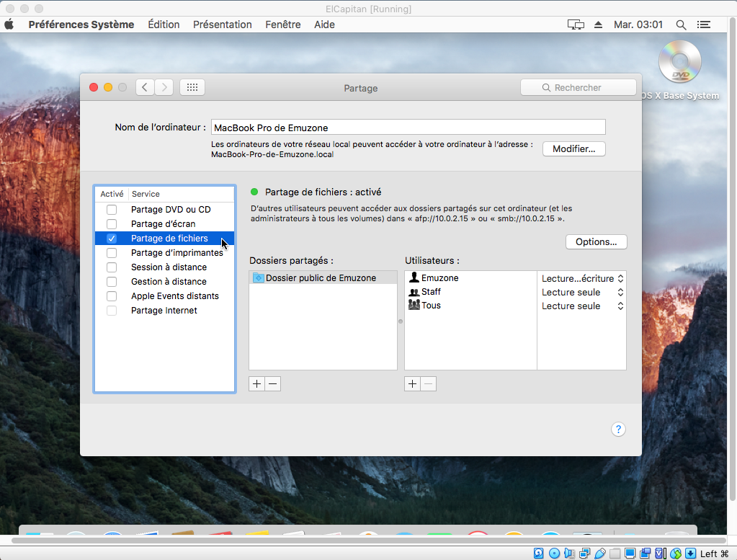Viewport: 737px width, 560px height.
Task: Open the Apple menu
Action: coord(9,25)
